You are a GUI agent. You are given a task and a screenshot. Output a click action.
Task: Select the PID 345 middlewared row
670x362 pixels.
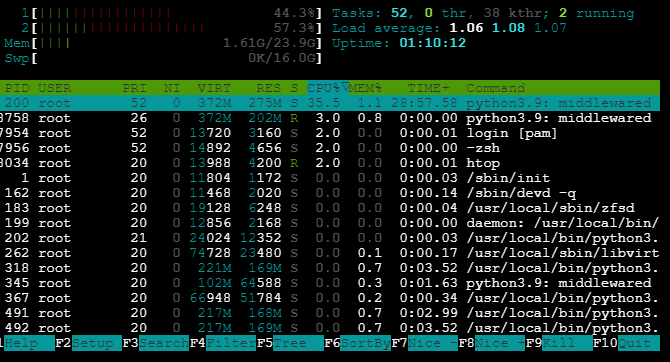[x=330, y=283]
